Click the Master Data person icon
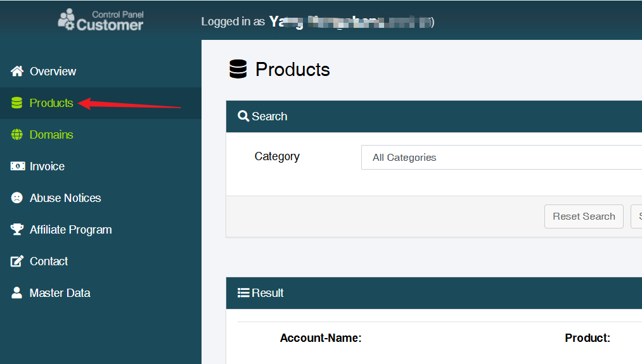The height and width of the screenshot is (364, 642). coord(16,293)
